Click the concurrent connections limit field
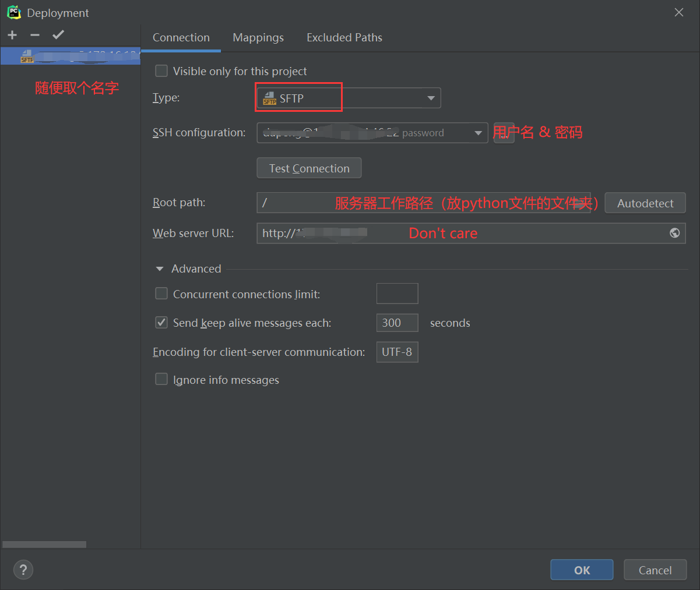Viewport: 700px width, 590px height. click(398, 294)
